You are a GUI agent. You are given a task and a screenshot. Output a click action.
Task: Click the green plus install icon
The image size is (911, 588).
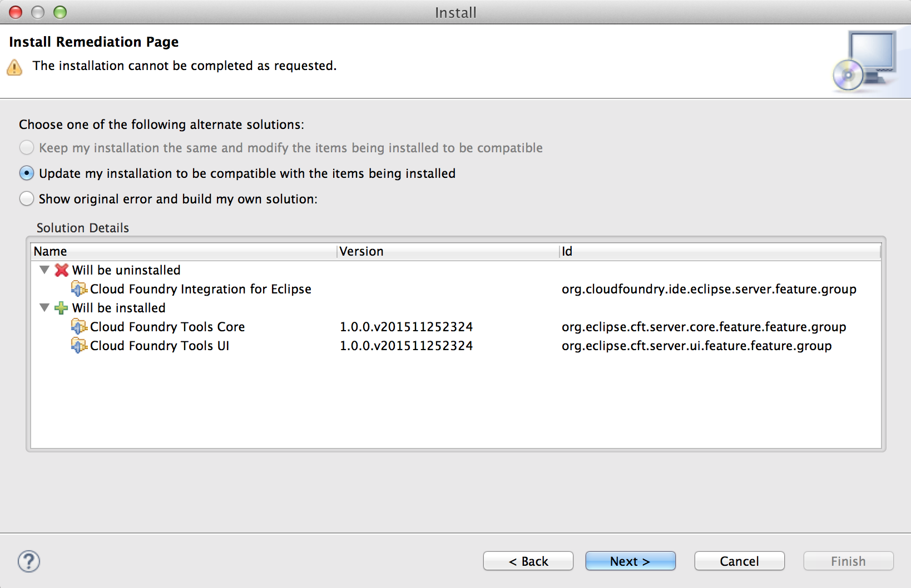62,308
